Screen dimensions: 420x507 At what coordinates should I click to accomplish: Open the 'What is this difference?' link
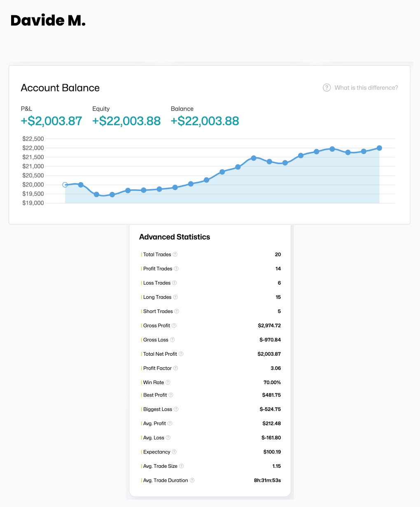coord(366,88)
